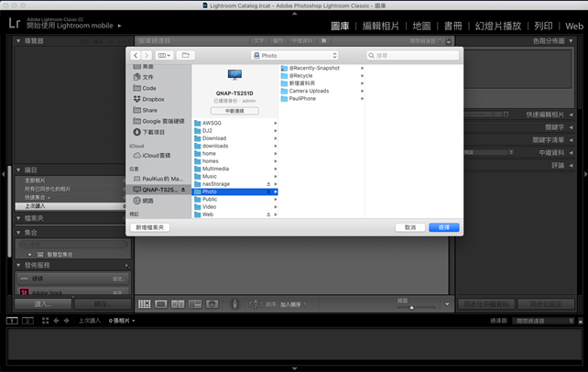
Task: Click the 中斷連線 disconnect button
Action: tap(234, 111)
